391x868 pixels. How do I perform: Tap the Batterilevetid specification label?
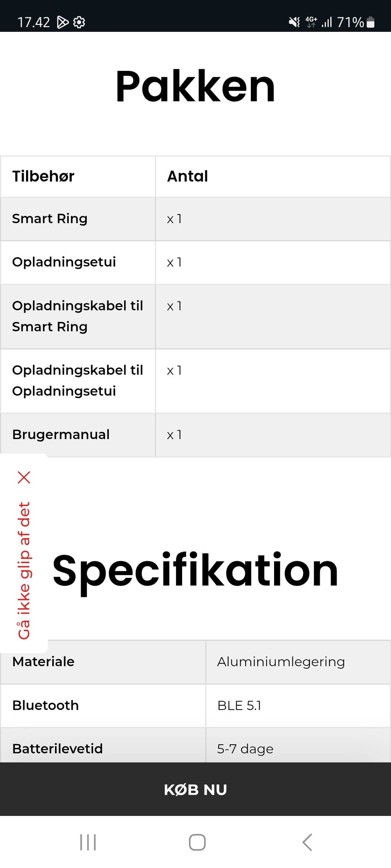(57, 748)
